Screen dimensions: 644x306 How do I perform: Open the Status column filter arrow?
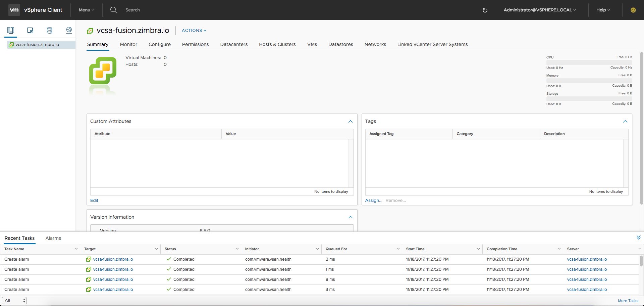[237, 249]
